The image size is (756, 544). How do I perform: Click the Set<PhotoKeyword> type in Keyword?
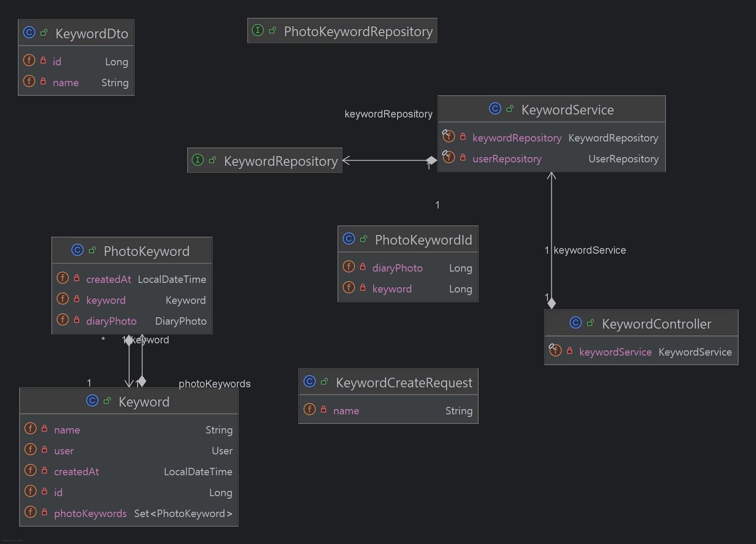183,514
